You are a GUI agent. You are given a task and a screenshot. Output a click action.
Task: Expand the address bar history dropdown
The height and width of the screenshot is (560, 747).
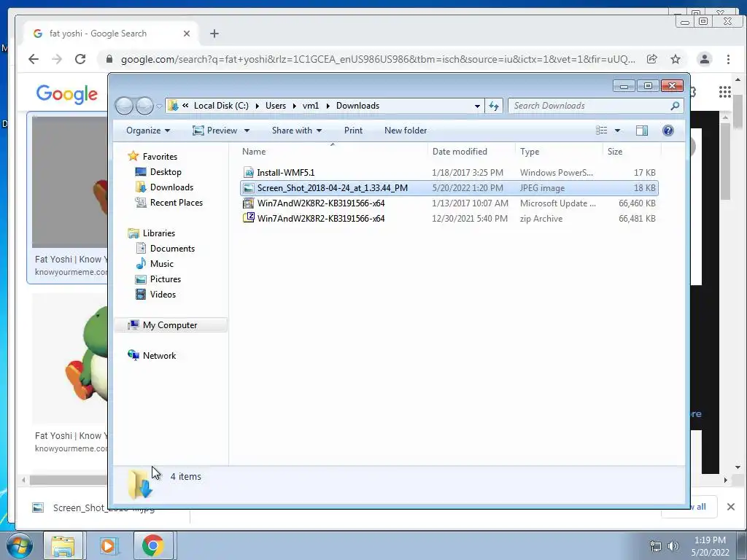tap(477, 106)
